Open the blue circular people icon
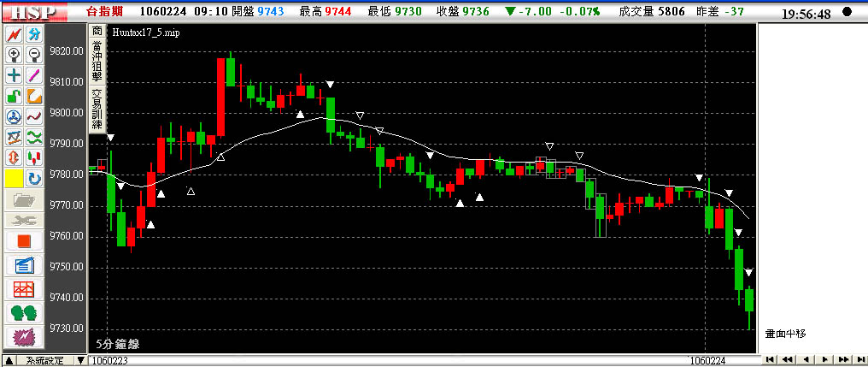The image size is (868, 367). pyautogui.click(x=15, y=116)
